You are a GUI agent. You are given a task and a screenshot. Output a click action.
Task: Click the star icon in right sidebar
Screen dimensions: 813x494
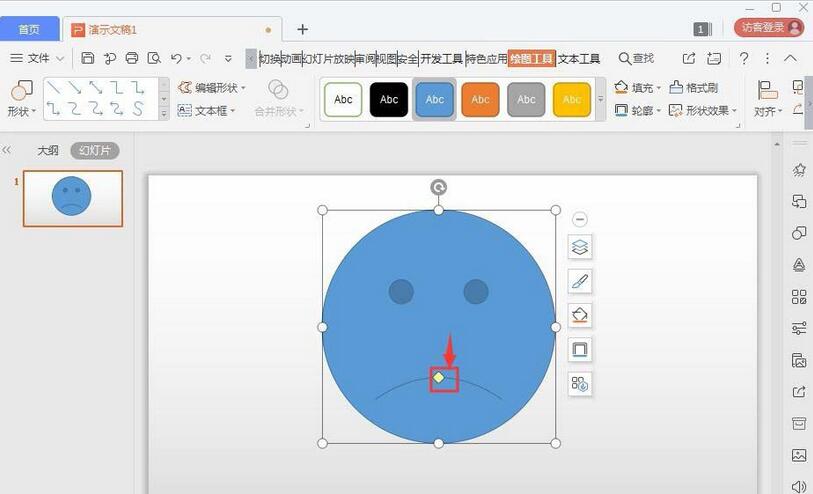(x=799, y=170)
